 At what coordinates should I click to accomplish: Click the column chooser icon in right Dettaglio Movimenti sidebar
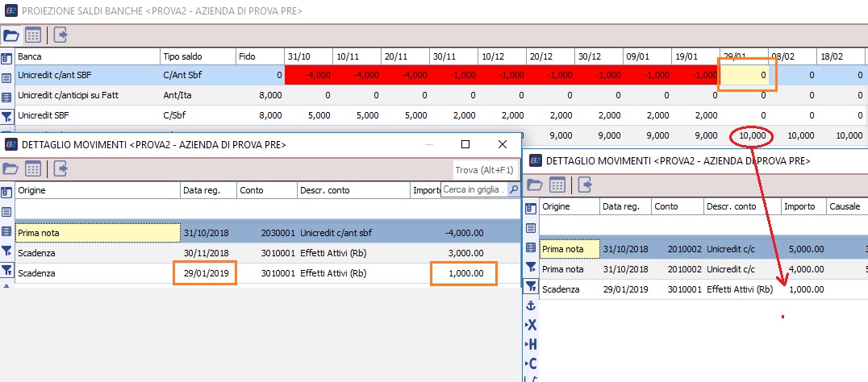pos(531,209)
